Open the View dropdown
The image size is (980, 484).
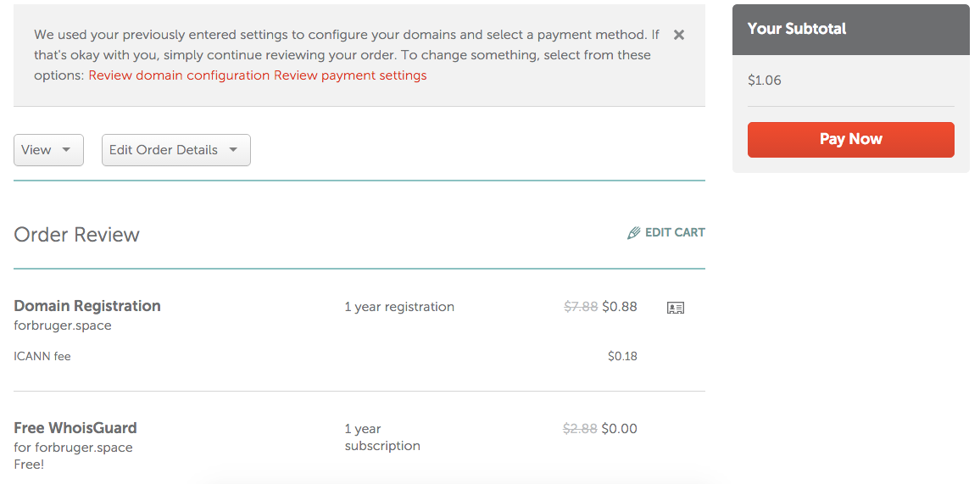49,150
